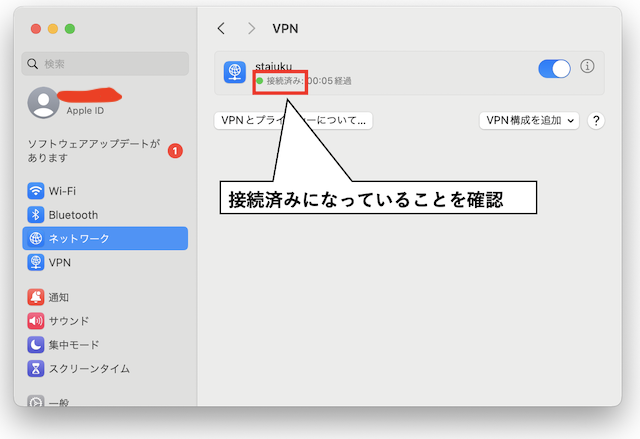Screen dimensions: 640x439
Task: Go forward with the right chevron
Action: click(x=251, y=29)
